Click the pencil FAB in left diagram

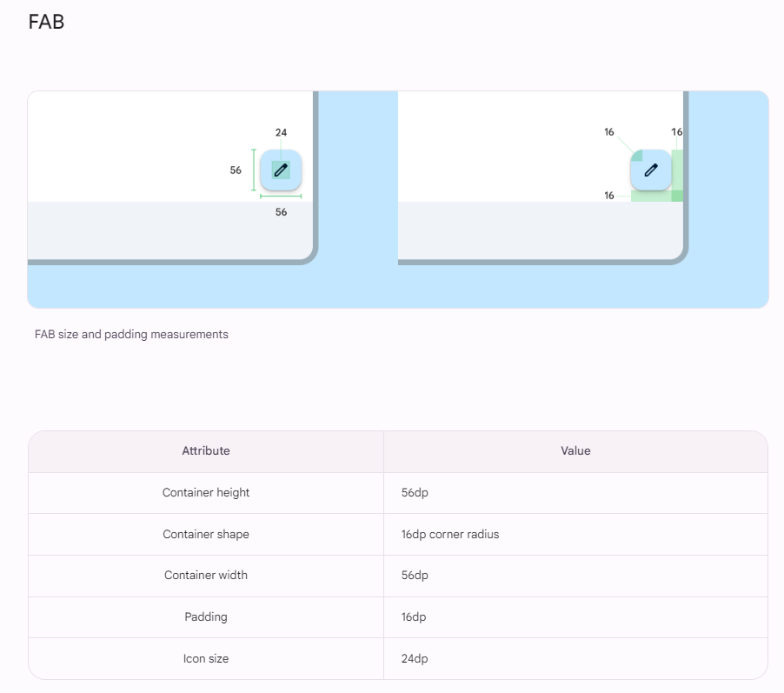tap(281, 170)
